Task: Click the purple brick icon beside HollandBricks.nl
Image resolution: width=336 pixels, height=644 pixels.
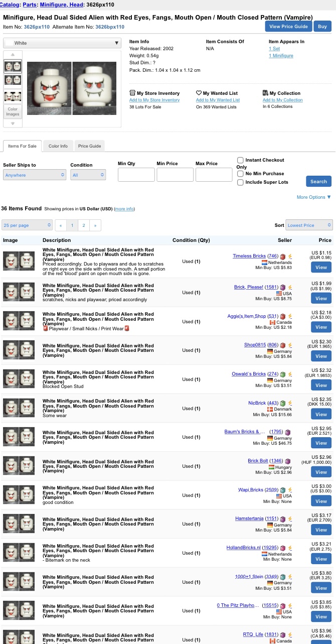Action: (x=283, y=548)
